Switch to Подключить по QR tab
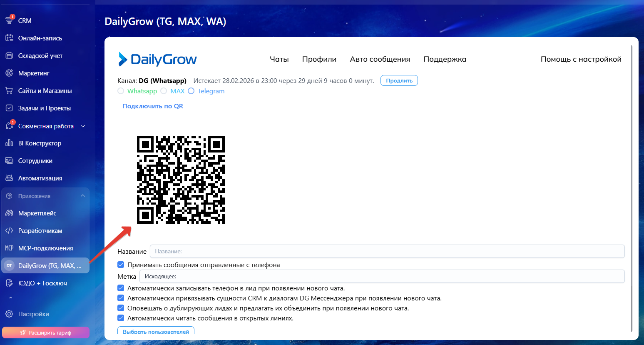Screen dimensions: 644x345 (x=152, y=106)
